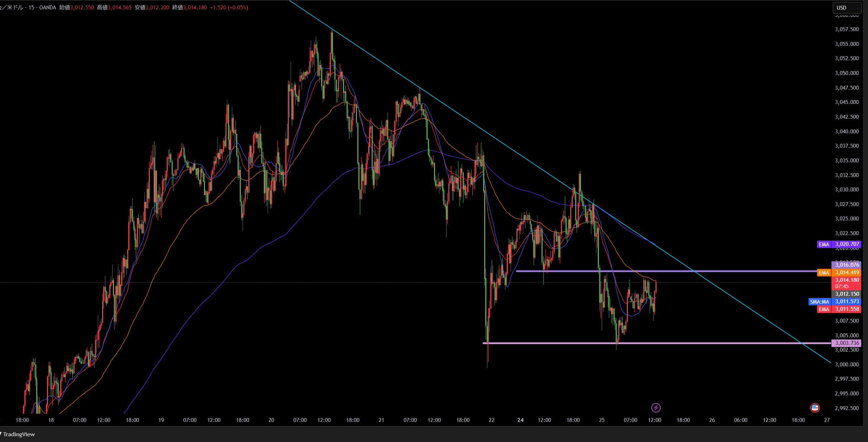Click the red EMA 3,011.558 label

point(847,309)
